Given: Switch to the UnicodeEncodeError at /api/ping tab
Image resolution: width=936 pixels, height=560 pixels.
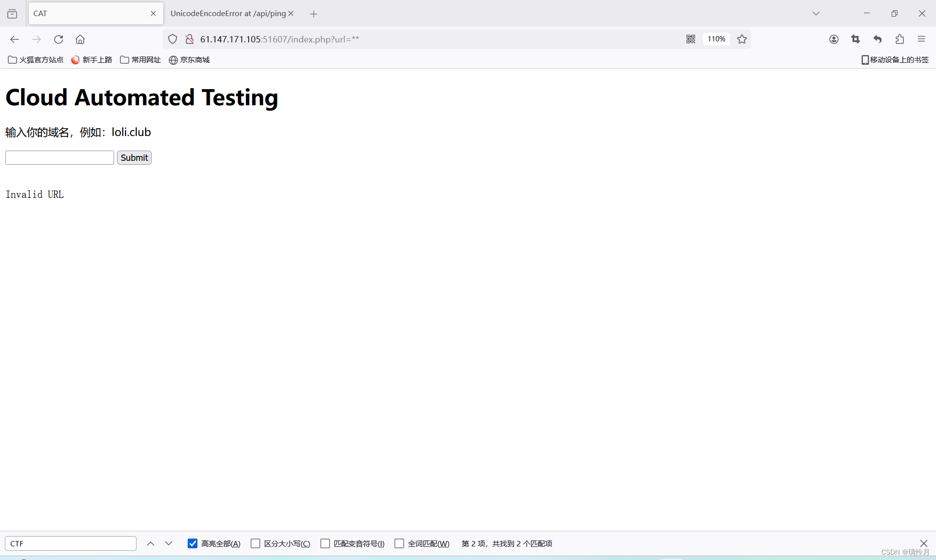Looking at the screenshot, I should click(x=228, y=14).
